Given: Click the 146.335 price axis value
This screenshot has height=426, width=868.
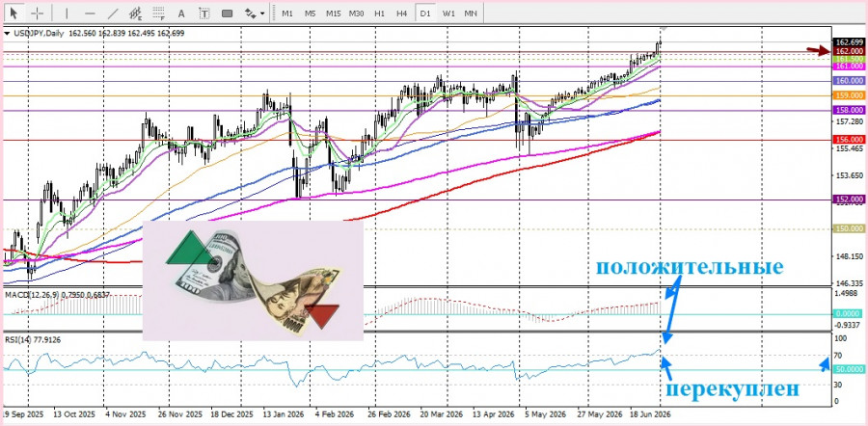Looking at the screenshot, I should (849, 283).
